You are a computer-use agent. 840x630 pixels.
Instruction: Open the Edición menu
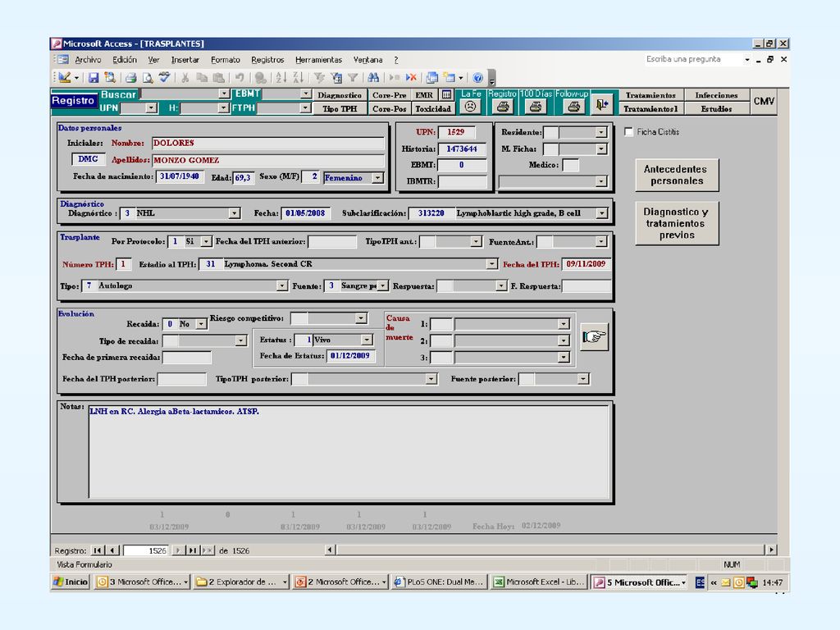point(125,60)
